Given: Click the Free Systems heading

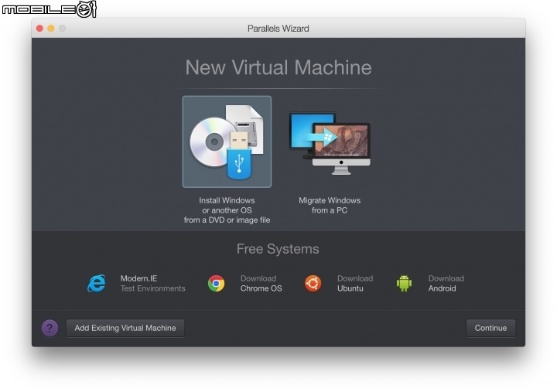Looking at the screenshot, I should tap(278, 249).
